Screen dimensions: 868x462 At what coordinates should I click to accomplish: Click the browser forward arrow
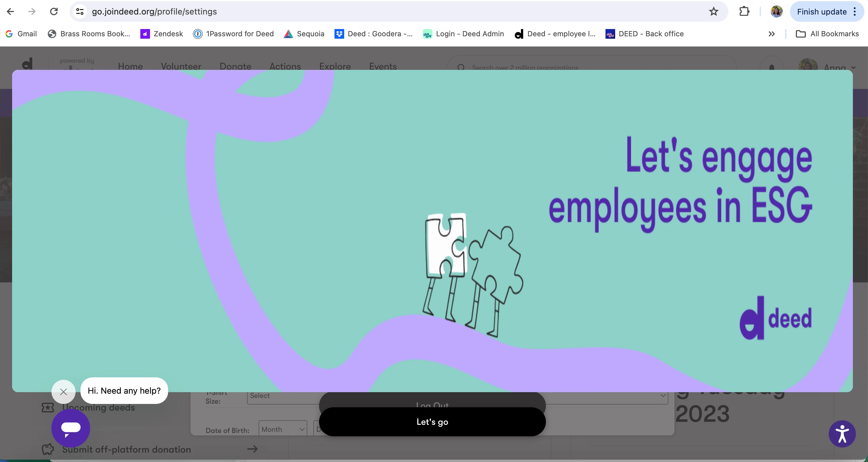[32, 11]
